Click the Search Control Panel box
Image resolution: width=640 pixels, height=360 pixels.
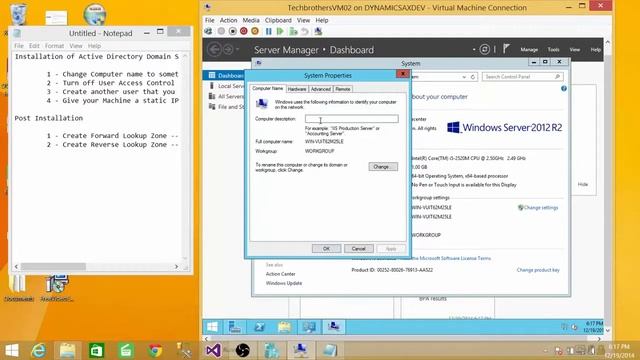(522, 77)
